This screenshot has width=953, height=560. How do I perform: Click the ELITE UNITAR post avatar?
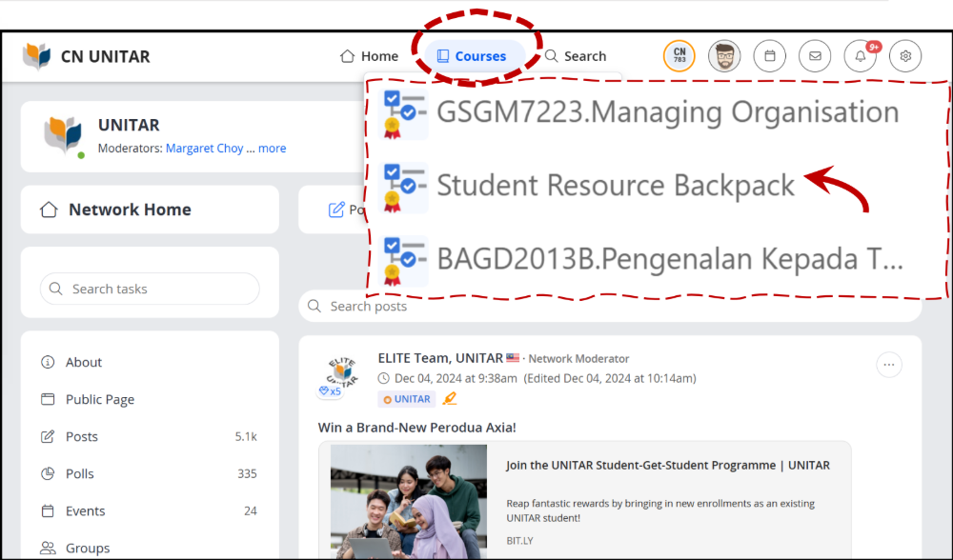pos(342,372)
